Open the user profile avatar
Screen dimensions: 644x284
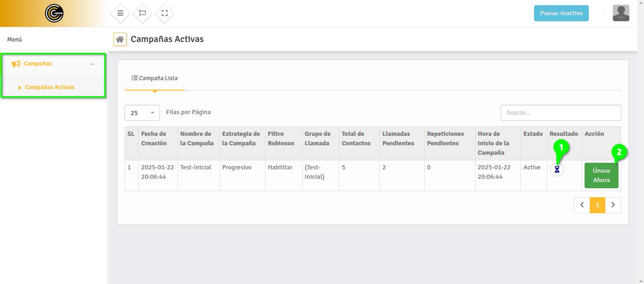coord(621,13)
